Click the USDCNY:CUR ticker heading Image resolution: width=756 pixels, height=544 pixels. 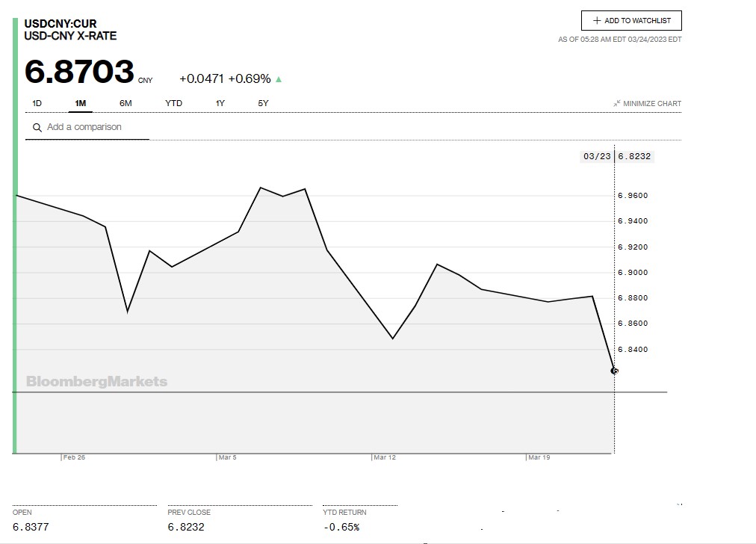coord(61,24)
